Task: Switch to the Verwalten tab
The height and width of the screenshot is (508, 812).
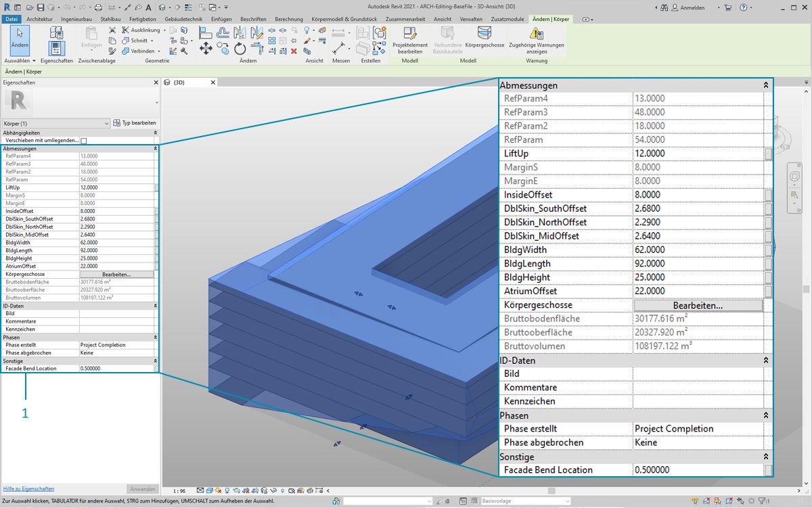Action: point(471,19)
